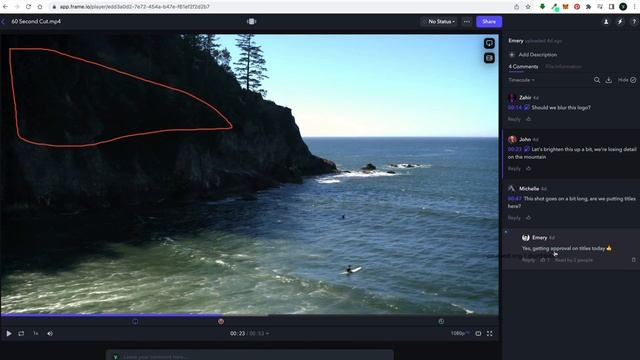
Task: Reply to John's comment
Action: 514,169
